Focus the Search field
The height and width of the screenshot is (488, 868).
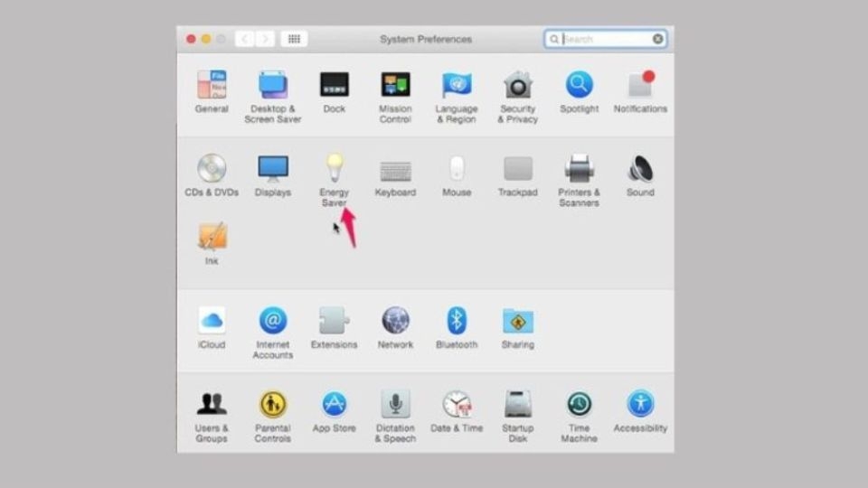[x=605, y=39]
